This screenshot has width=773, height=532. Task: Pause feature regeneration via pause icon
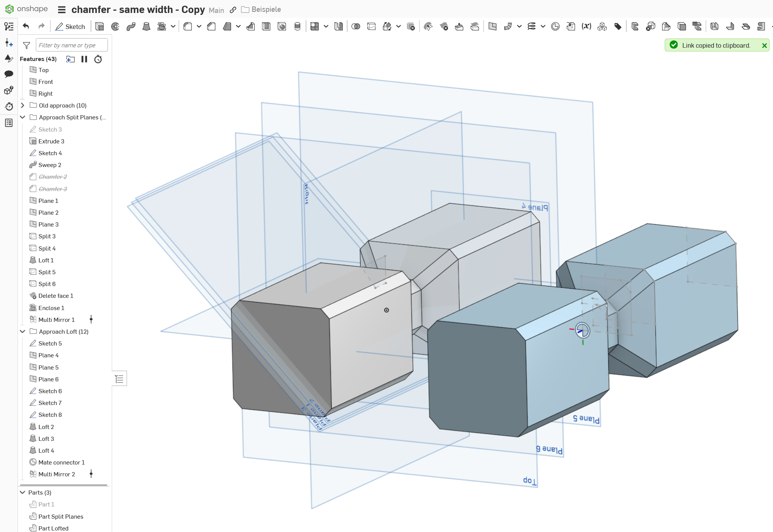point(84,59)
